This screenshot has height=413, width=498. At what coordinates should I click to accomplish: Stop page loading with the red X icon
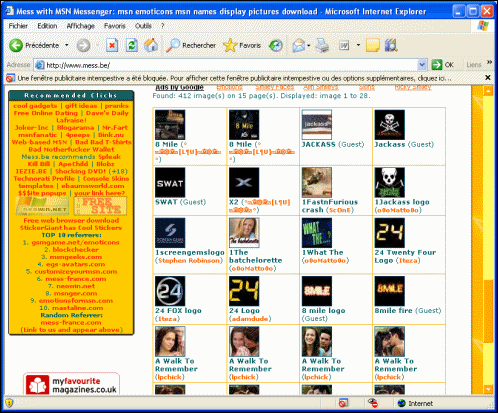(112, 45)
